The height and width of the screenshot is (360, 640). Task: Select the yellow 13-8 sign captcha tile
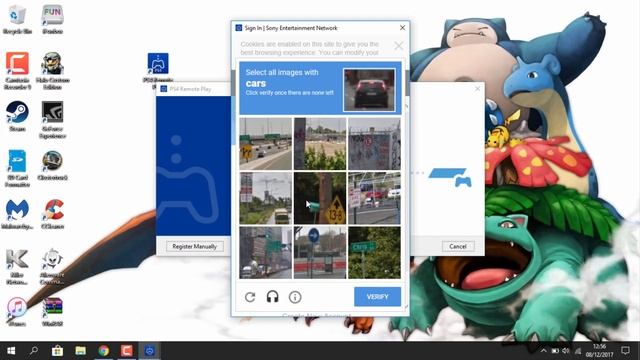pyautogui.click(x=320, y=198)
